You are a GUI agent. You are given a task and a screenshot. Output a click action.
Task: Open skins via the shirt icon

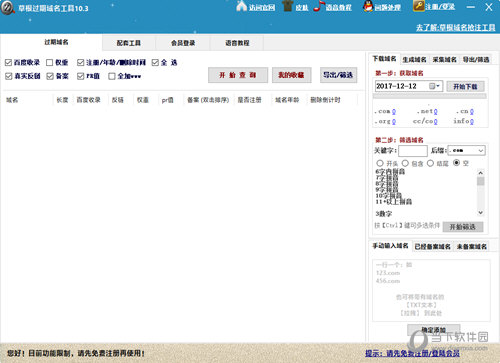coord(287,6)
